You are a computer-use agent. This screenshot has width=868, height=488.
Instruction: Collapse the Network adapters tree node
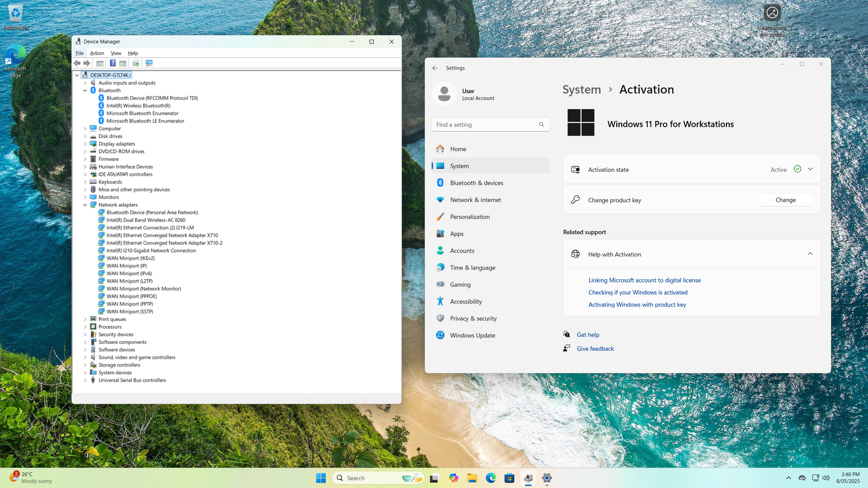(85, 205)
